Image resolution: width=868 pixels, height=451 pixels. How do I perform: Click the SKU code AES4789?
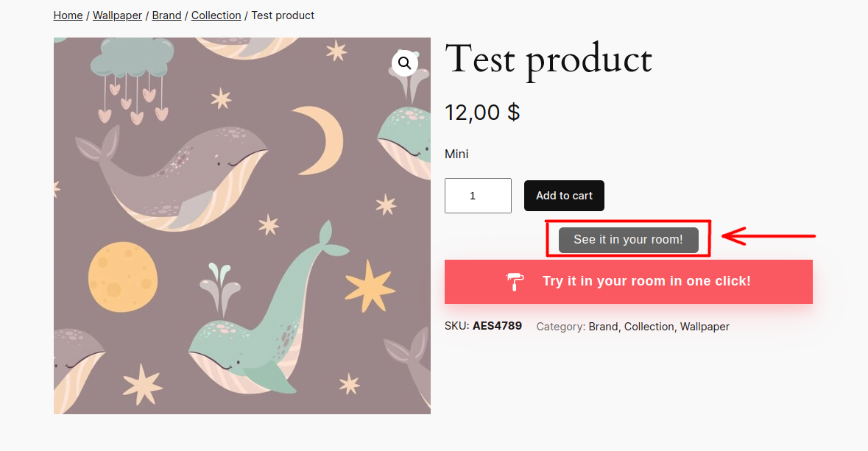point(497,326)
